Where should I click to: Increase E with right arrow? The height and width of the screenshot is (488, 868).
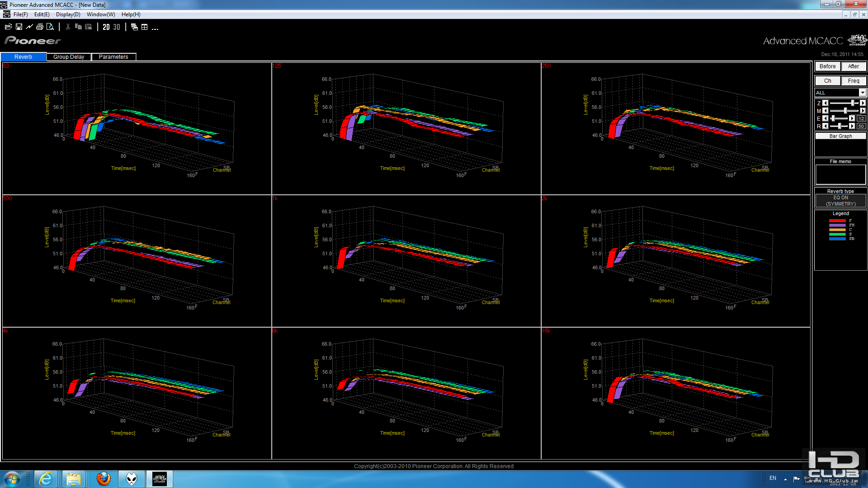[852, 118]
